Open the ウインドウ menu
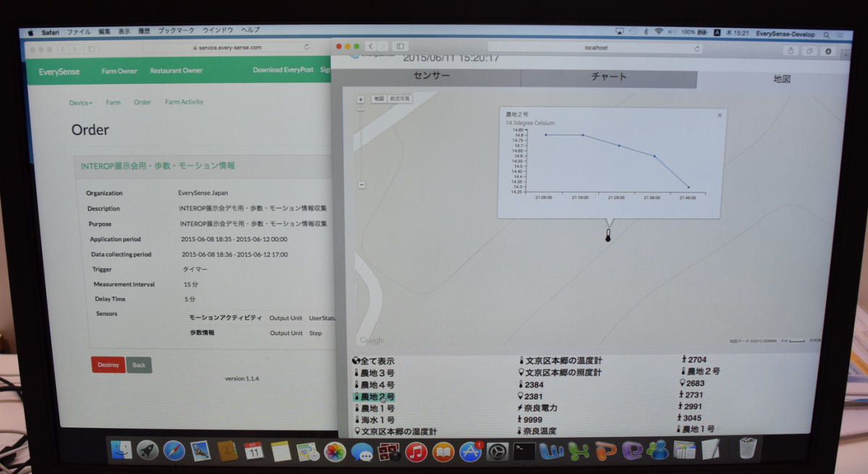868x474 pixels. [x=218, y=30]
